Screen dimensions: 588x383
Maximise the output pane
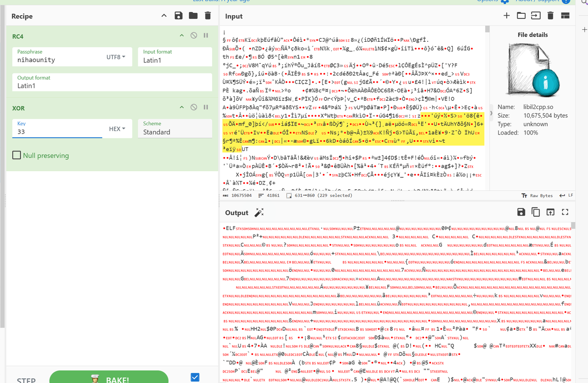point(565,212)
